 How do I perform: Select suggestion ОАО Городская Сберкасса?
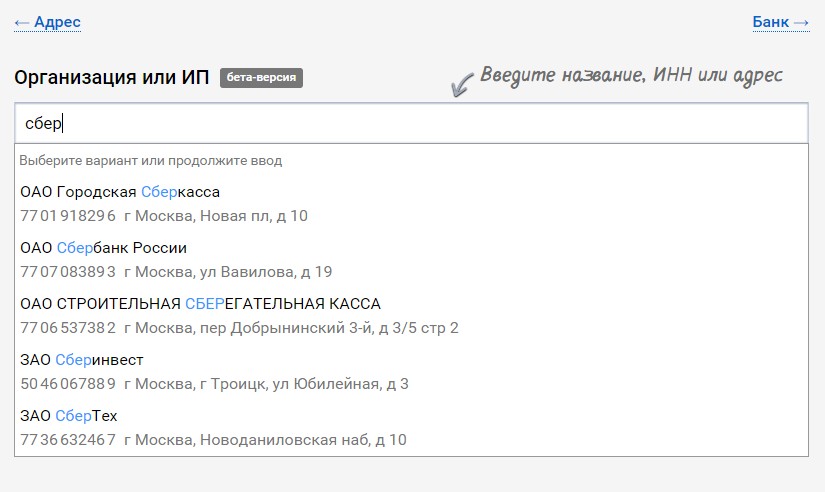point(411,204)
